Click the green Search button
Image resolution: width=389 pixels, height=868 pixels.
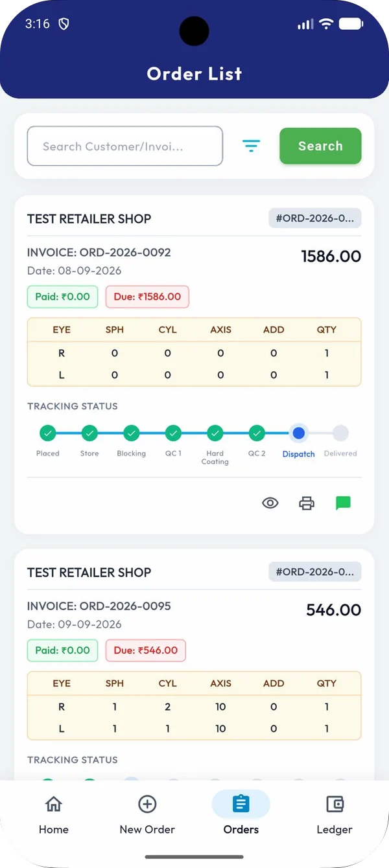pos(320,146)
